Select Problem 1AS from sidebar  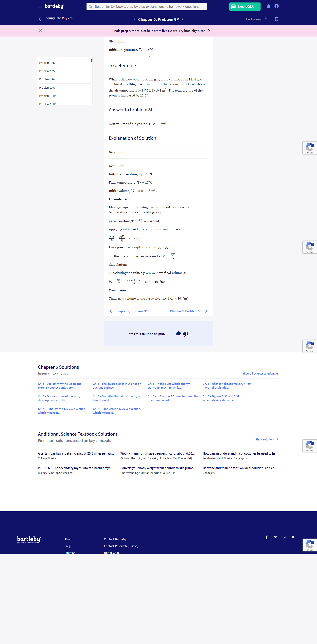click(x=47, y=62)
